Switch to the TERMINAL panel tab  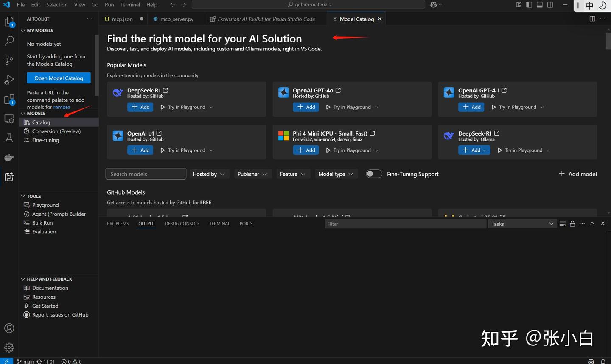[x=219, y=224]
